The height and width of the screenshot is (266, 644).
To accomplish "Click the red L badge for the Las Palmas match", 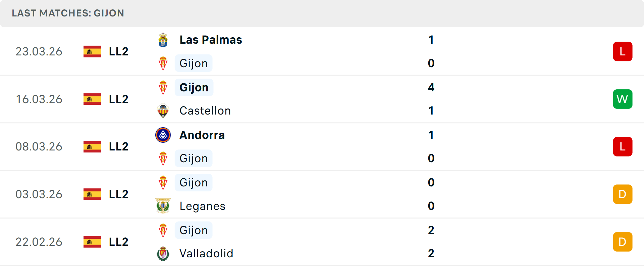I will [623, 51].
